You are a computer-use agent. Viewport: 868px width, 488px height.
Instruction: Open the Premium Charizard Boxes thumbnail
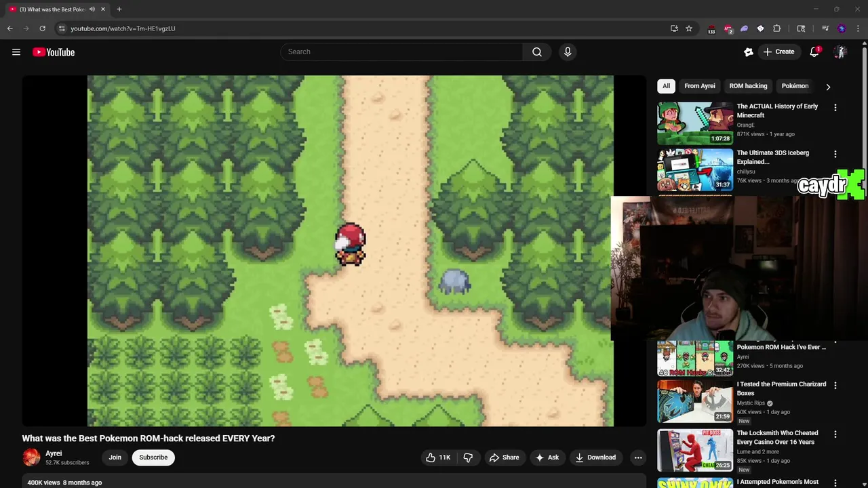coord(695,401)
